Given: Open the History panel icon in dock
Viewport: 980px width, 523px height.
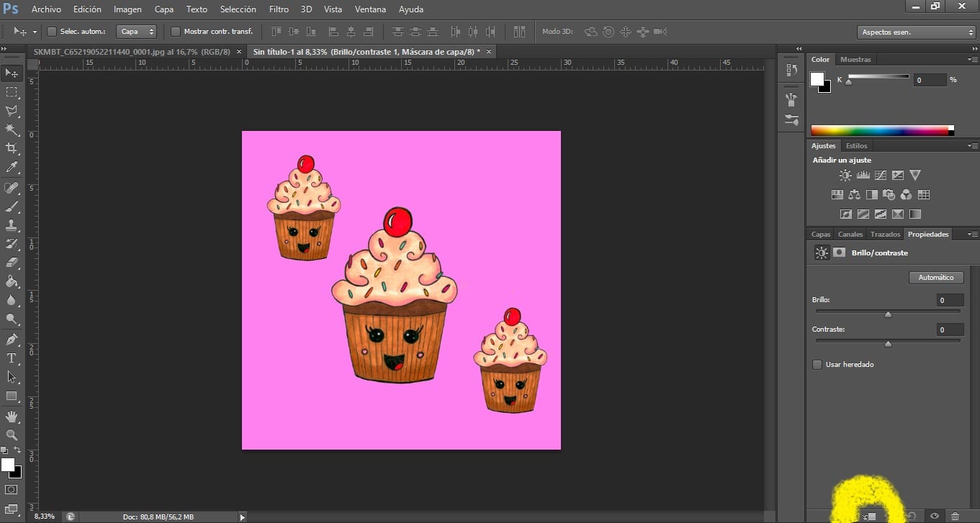Looking at the screenshot, I should tap(791, 70).
